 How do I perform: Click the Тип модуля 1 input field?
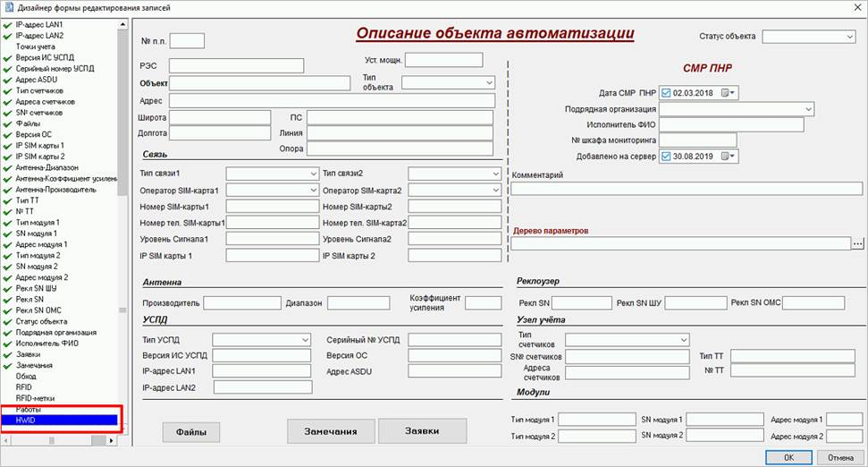[597, 420]
